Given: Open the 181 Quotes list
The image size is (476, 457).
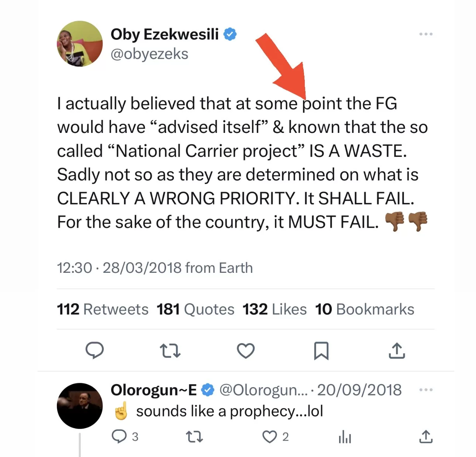Looking at the screenshot, I should (x=195, y=309).
